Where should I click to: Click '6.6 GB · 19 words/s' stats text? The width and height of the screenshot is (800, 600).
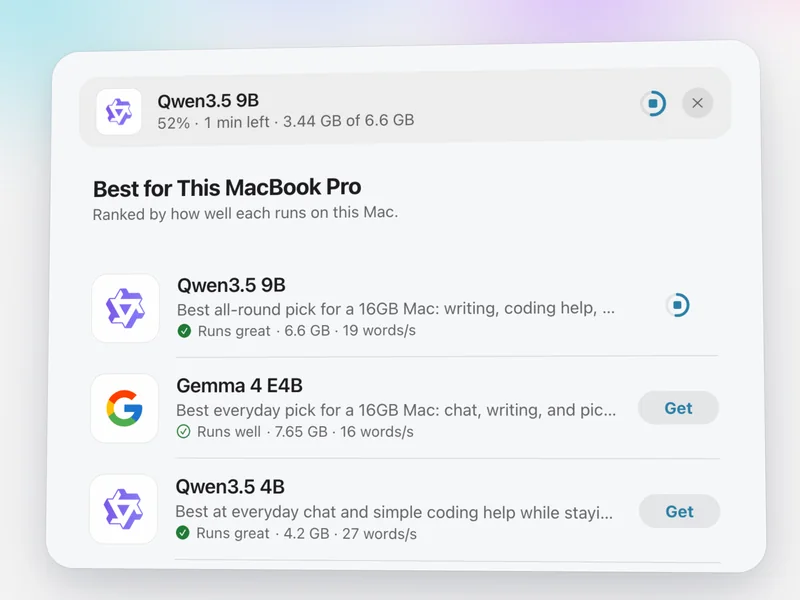(x=350, y=331)
